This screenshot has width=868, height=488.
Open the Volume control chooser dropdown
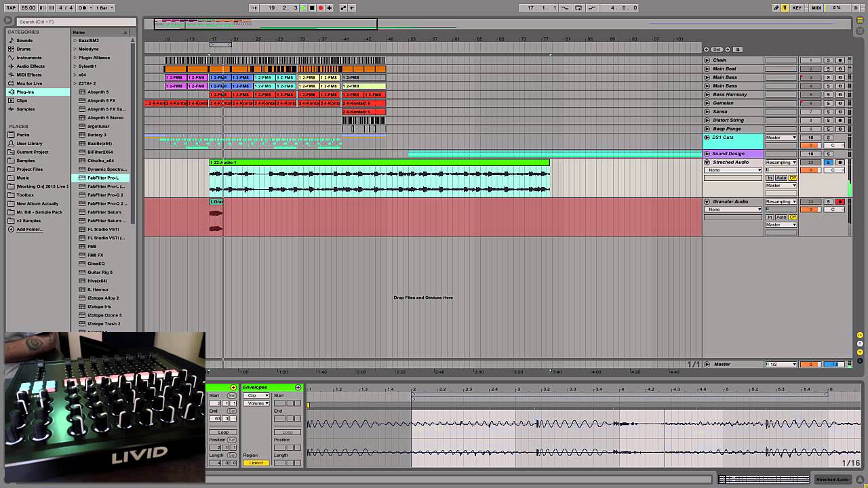pyautogui.click(x=256, y=403)
